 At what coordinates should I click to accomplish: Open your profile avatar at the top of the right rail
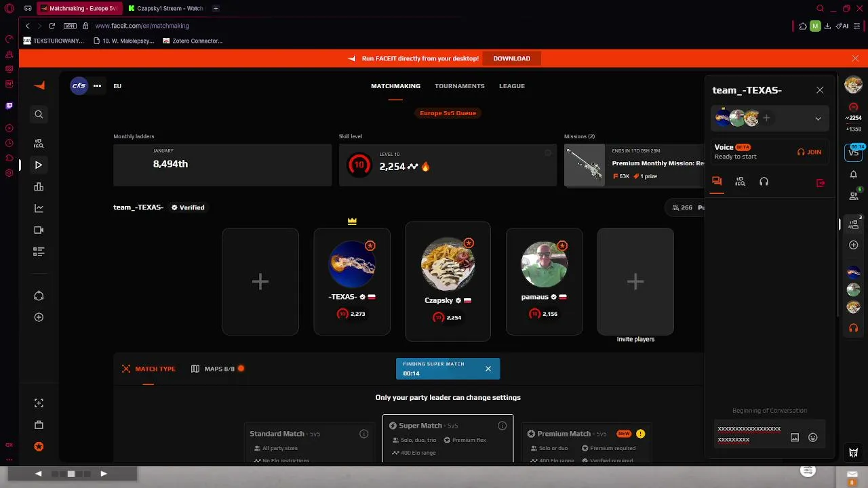pyautogui.click(x=853, y=85)
